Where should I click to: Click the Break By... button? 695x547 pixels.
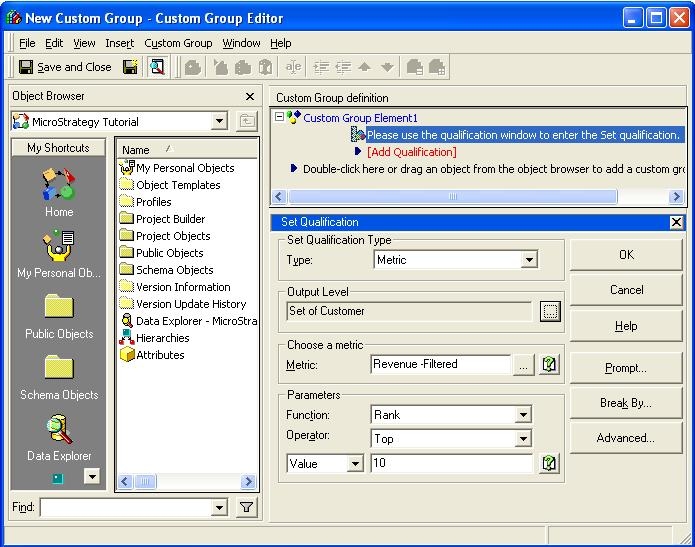click(625, 403)
